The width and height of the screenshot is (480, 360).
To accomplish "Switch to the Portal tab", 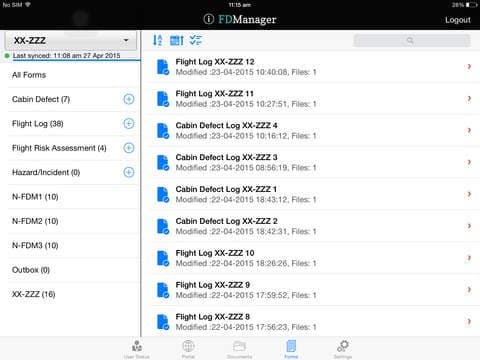I will pos(188,349).
